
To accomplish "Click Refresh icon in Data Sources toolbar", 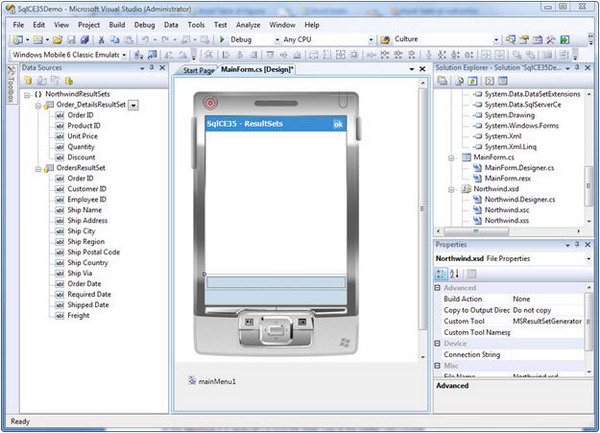I will click(x=69, y=81).
